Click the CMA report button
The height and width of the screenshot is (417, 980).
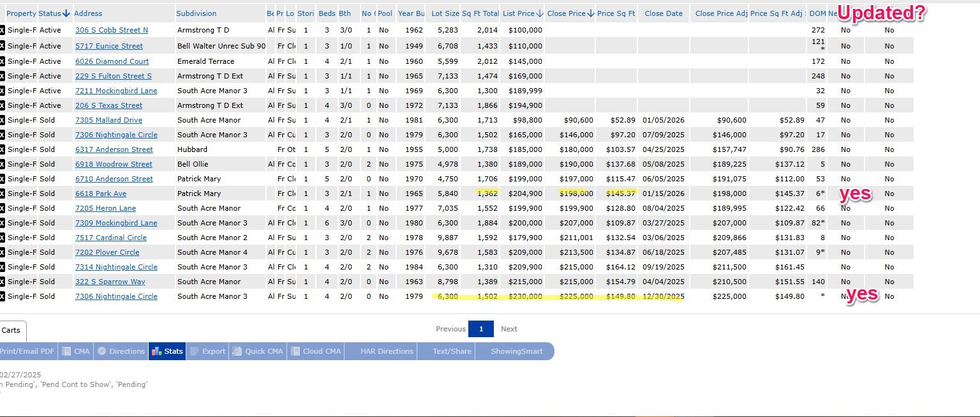click(x=76, y=351)
